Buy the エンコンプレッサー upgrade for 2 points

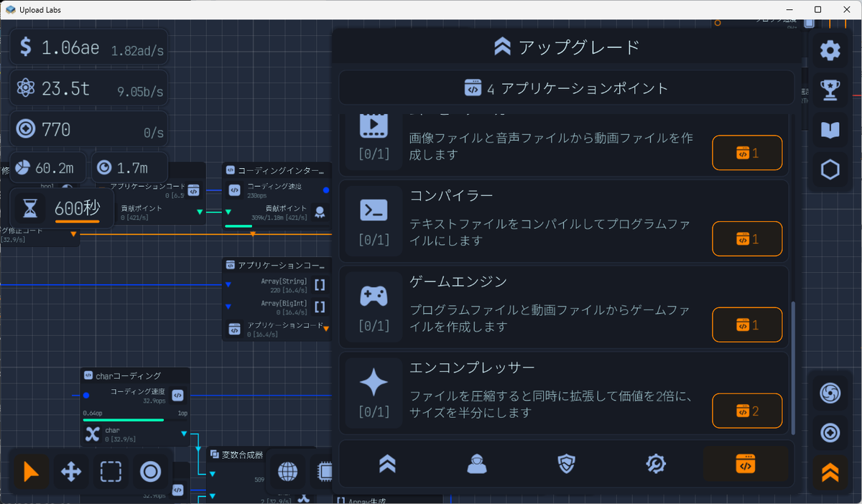[x=747, y=411]
